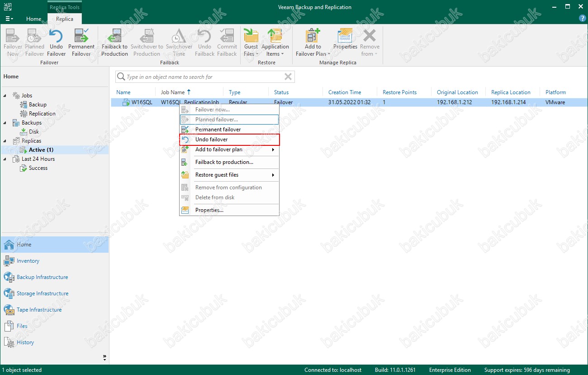Sort by the Job Name column header
This screenshot has width=588, height=375.
[x=173, y=92]
